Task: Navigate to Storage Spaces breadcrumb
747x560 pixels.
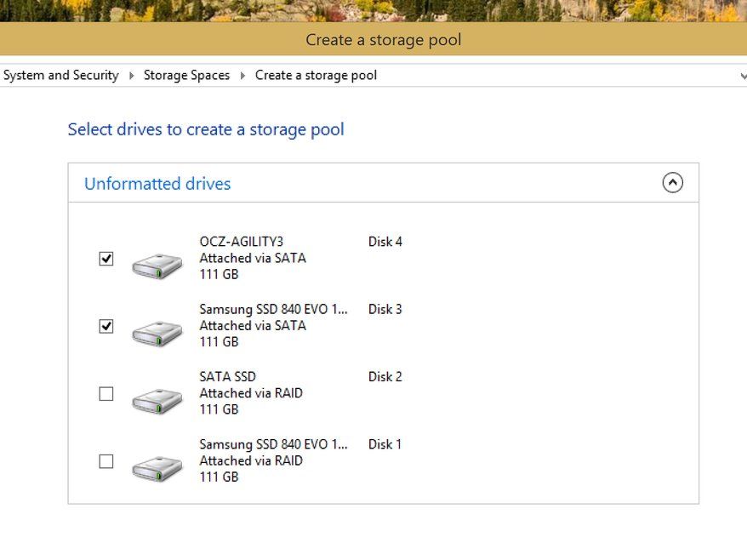Action: tap(186, 76)
